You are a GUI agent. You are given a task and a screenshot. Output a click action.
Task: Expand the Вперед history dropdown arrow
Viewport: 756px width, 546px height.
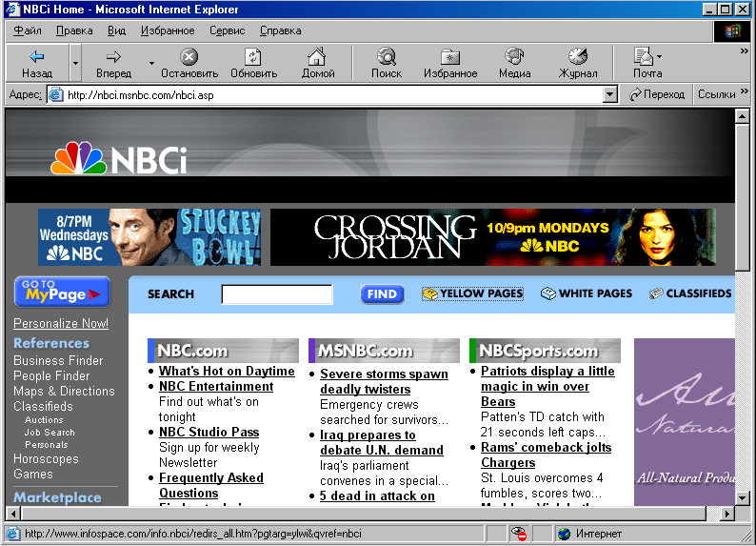[x=151, y=63]
